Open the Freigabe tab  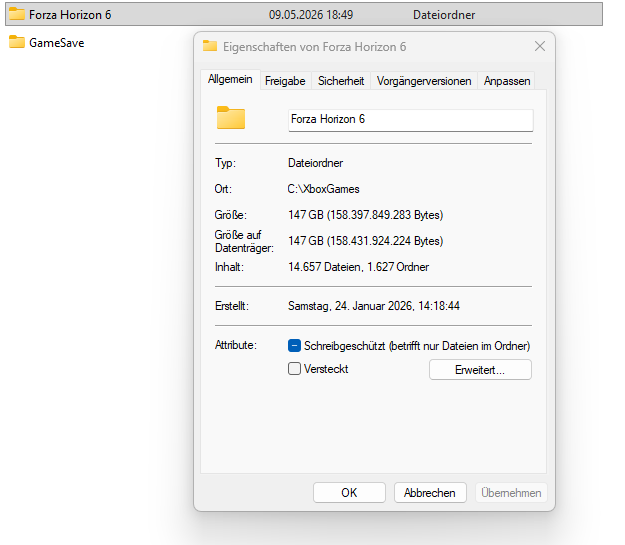coord(285,81)
